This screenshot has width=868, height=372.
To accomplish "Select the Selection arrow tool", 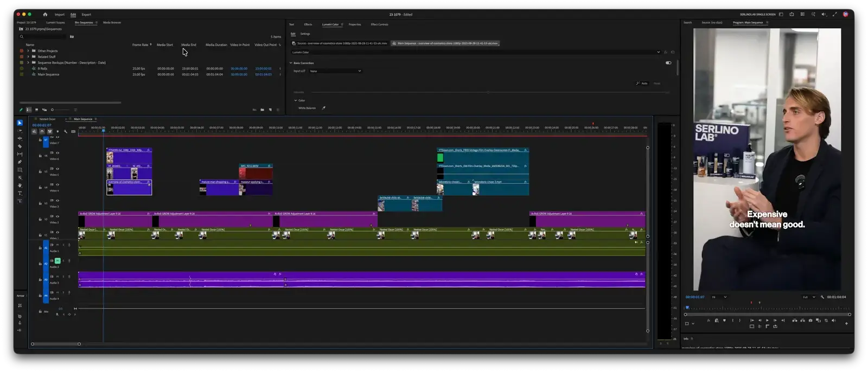I will coord(20,123).
